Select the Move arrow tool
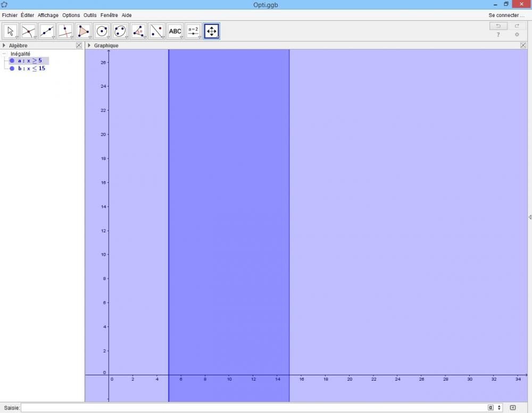Viewport: 532px width, 413px height. 11,31
